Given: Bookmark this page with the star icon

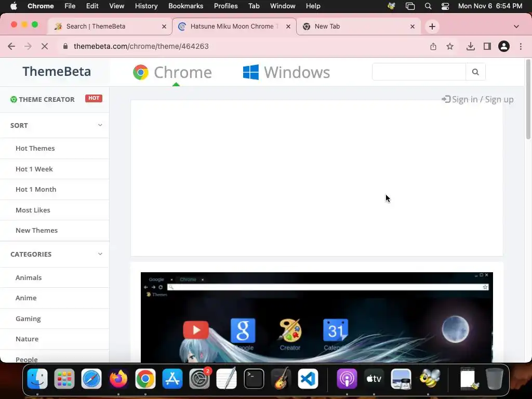Looking at the screenshot, I should coord(450,46).
